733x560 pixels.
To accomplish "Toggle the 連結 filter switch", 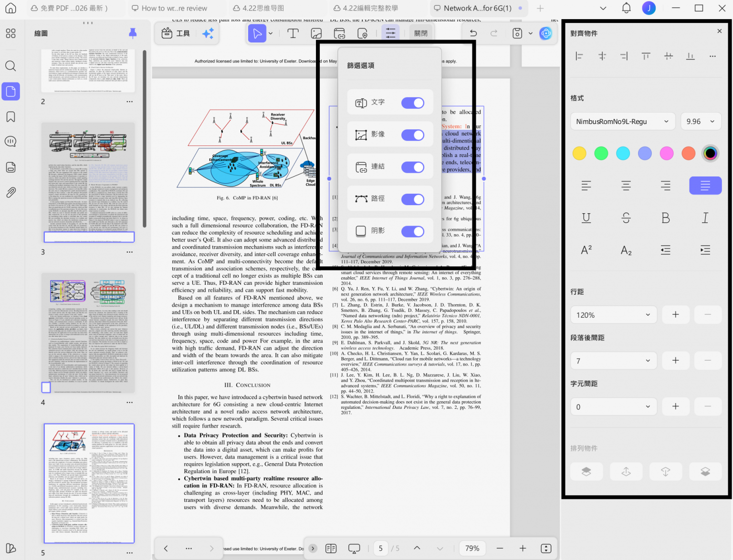I will 413,167.
